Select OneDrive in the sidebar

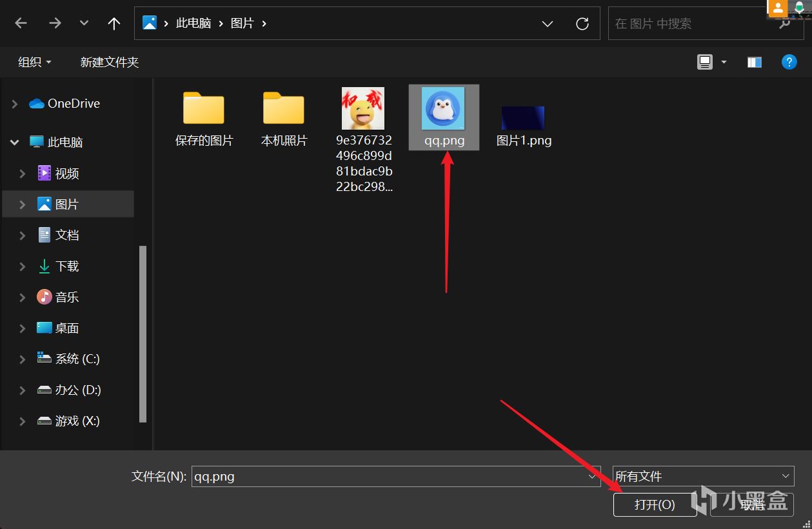click(x=64, y=103)
